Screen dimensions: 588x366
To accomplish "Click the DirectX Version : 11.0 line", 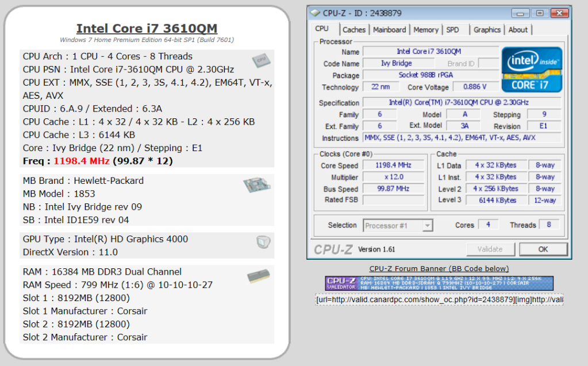I will [x=70, y=252].
